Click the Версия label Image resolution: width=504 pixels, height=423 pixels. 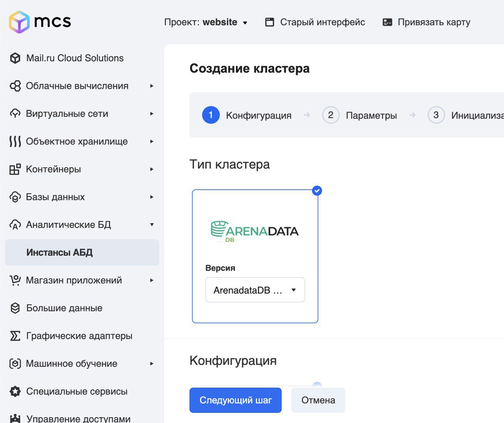[x=220, y=268]
